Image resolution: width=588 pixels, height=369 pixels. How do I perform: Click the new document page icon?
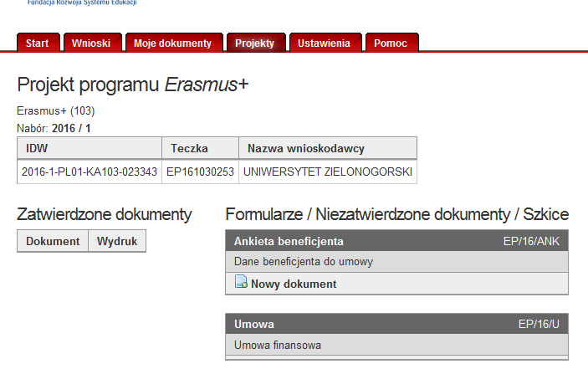(241, 282)
